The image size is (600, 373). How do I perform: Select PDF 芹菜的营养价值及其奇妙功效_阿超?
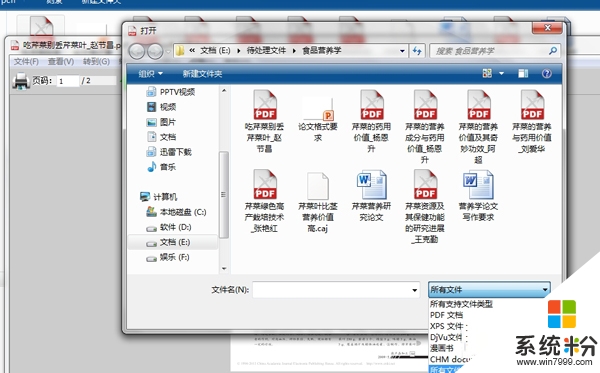(x=478, y=127)
